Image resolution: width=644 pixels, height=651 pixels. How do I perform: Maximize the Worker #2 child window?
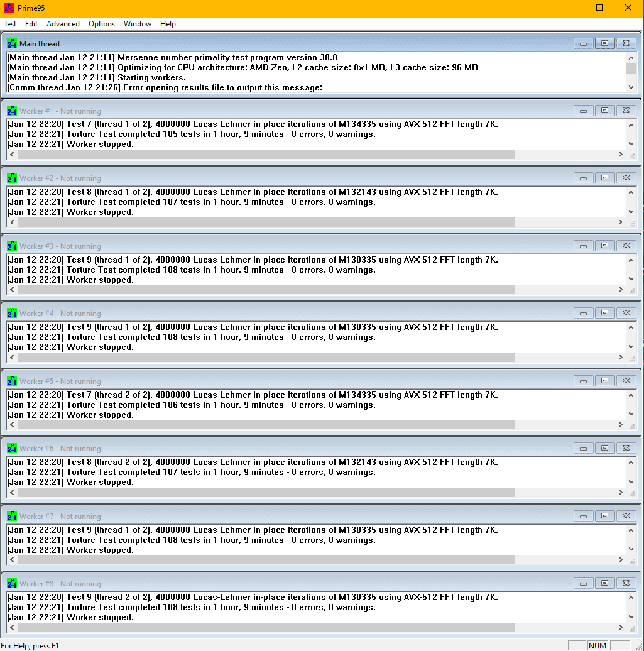click(x=604, y=178)
